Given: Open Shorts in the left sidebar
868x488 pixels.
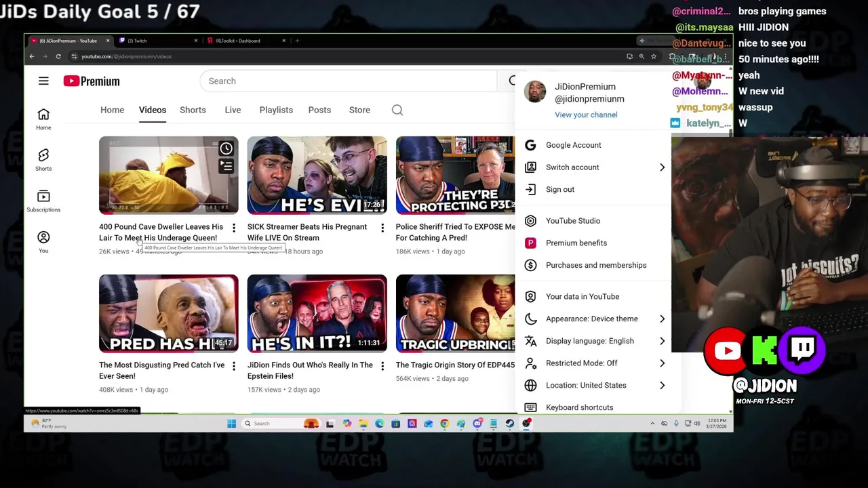Looking at the screenshot, I should tap(43, 160).
